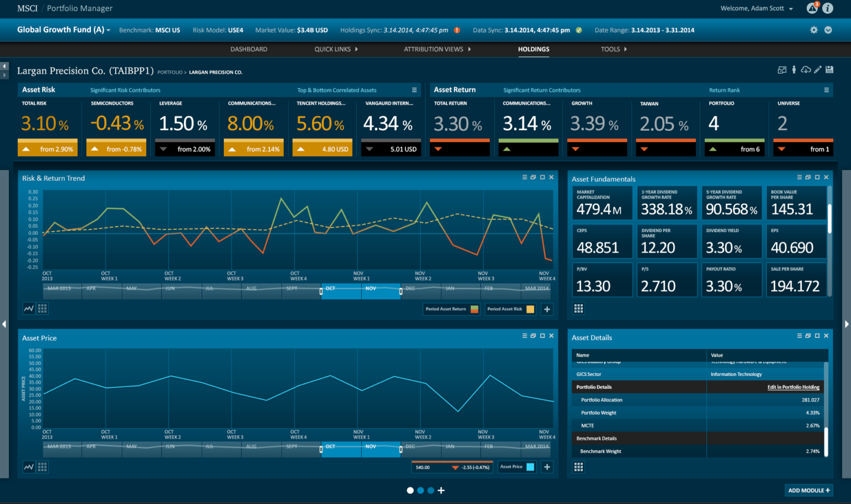Click the Total Risk 3.10% tile
Screen dimensions: 851x504
tap(48, 127)
